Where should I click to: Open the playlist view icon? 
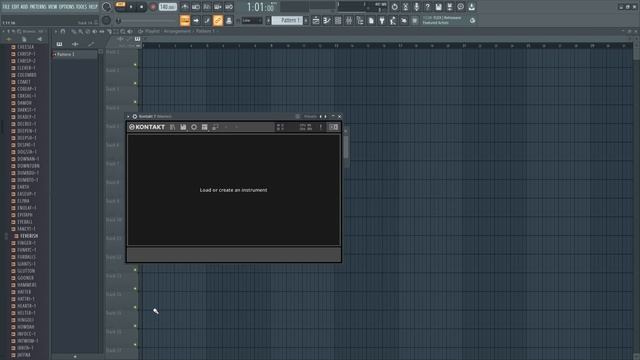coord(316,20)
